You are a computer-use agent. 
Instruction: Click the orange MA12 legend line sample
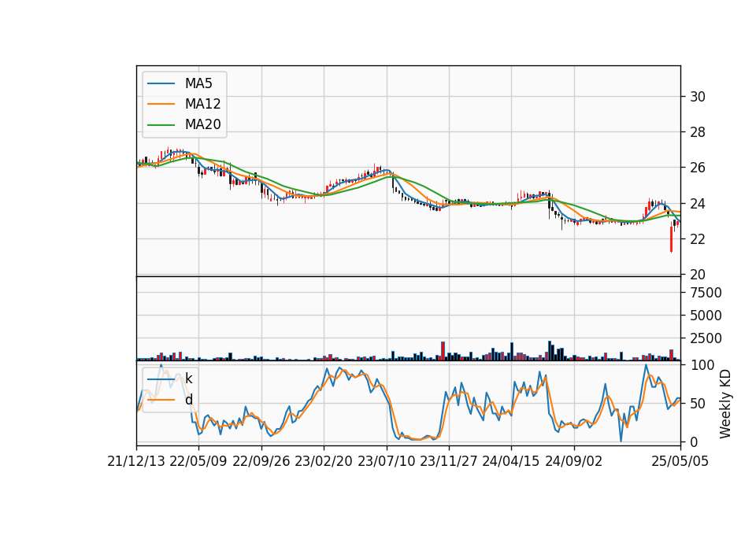(x=161, y=104)
